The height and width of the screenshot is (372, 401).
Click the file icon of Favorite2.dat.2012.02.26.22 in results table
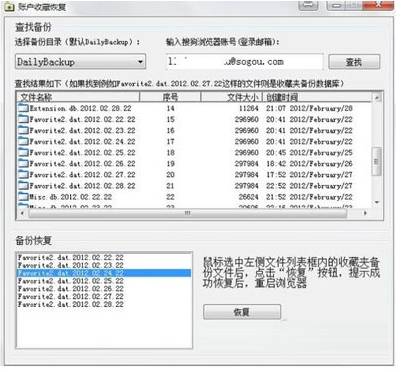pos(23,164)
